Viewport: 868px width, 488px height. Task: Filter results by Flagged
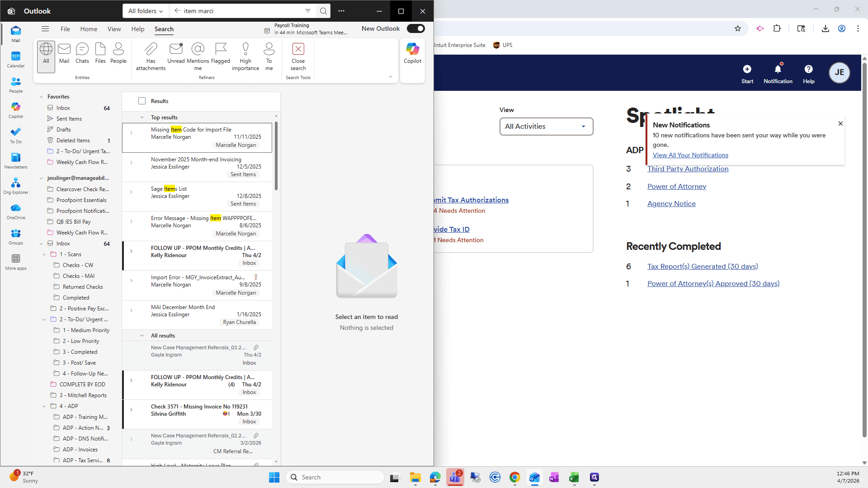(x=221, y=53)
